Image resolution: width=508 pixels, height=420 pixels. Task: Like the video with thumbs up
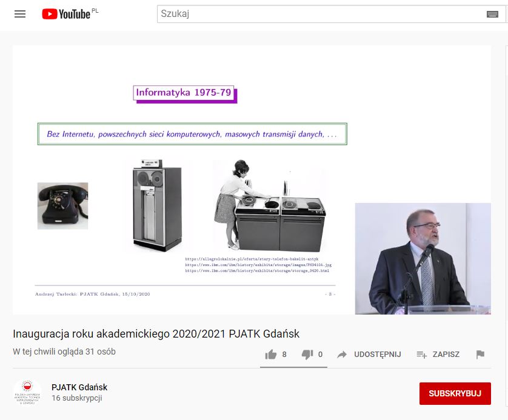271,355
